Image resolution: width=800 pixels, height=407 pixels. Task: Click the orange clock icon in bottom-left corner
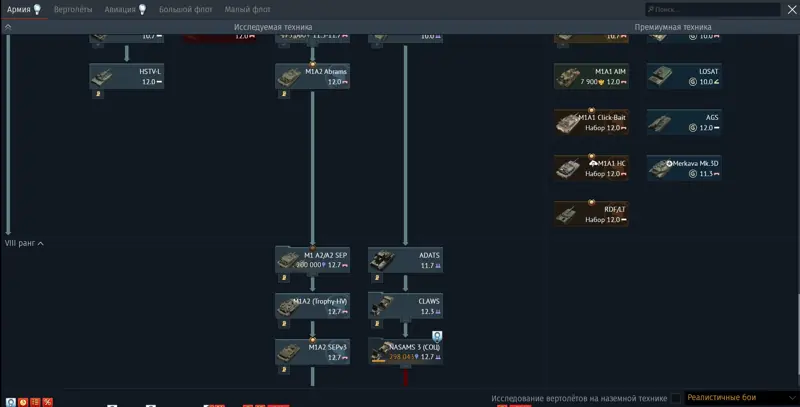pyautogui.click(x=23, y=402)
